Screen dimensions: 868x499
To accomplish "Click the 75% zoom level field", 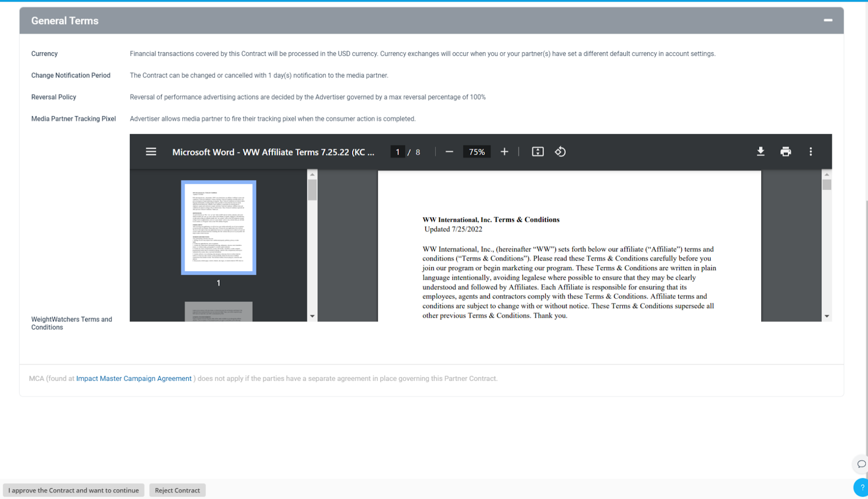I will (477, 152).
